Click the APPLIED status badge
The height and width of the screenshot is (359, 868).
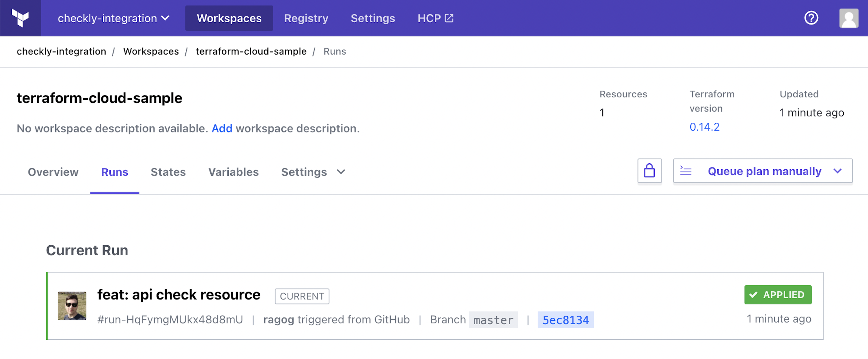778,294
